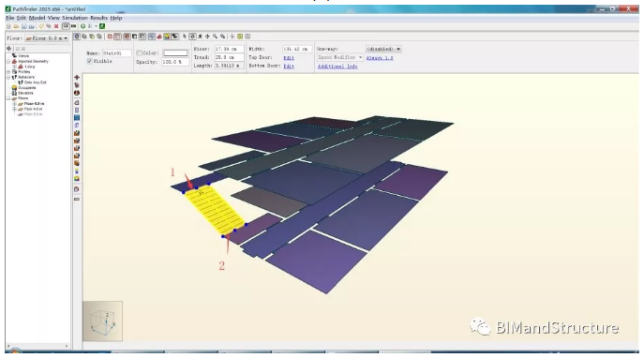The image size is (644, 358).
Task: Expand the Profiles tree node
Action: point(8,72)
